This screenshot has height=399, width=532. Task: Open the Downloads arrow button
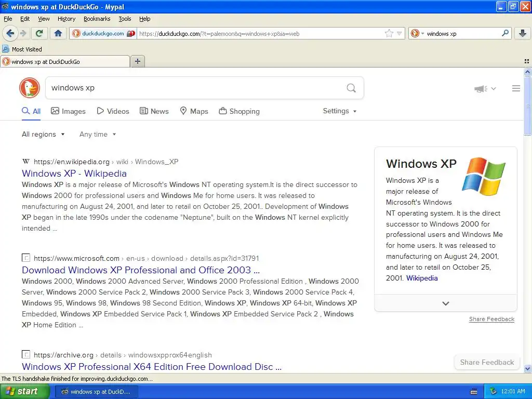pyautogui.click(x=523, y=33)
